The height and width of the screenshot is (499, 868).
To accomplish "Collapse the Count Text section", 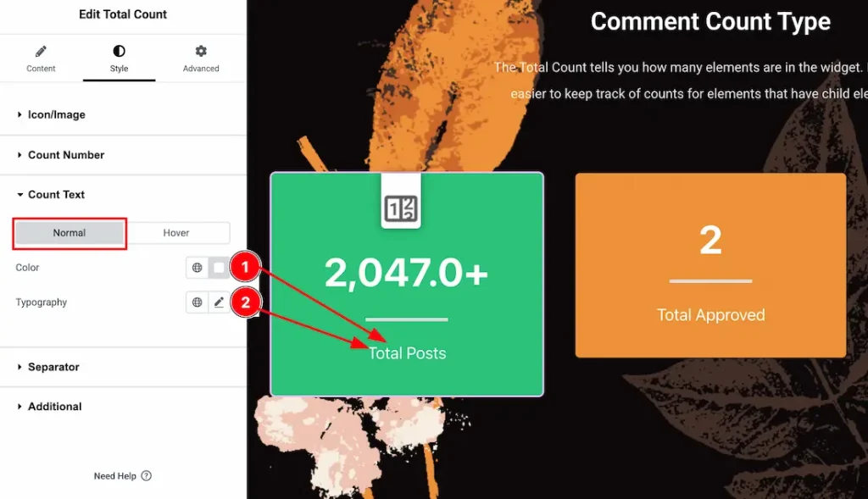I will pyautogui.click(x=56, y=195).
